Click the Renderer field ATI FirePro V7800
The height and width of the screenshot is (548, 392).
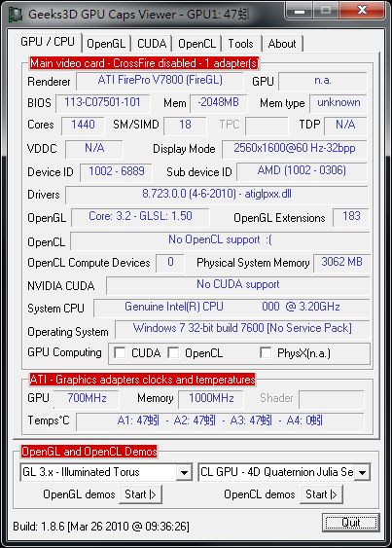click(160, 81)
